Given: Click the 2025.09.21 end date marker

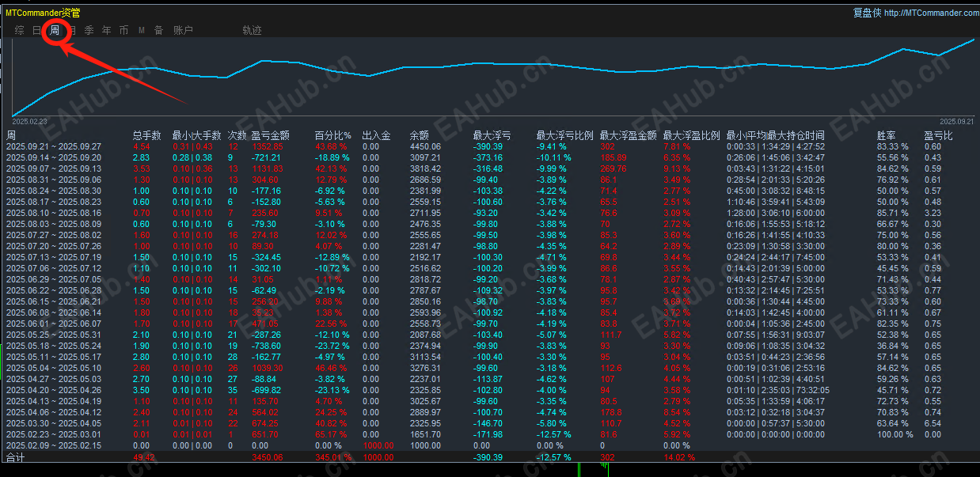Looking at the screenshot, I should tap(956, 122).
